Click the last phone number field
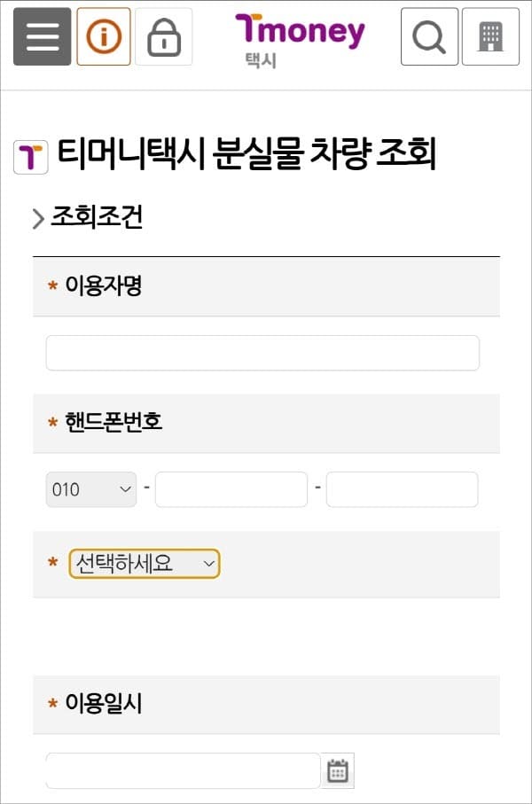 pyautogui.click(x=403, y=489)
